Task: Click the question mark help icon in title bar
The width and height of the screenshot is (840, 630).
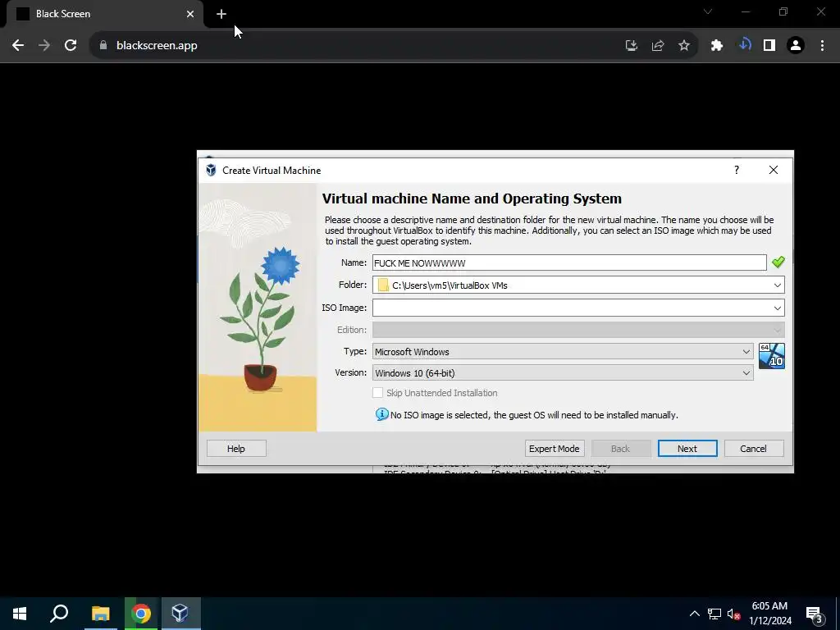Action: point(737,170)
